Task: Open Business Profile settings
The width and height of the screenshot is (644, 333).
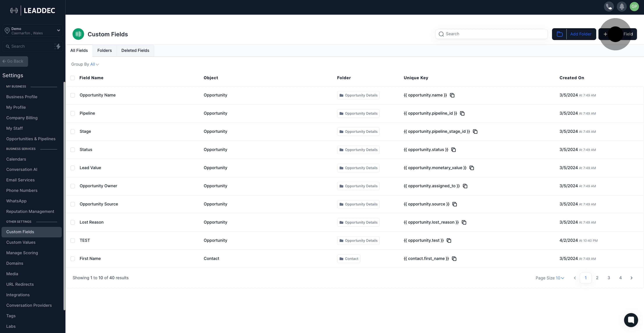Action: click(22, 97)
